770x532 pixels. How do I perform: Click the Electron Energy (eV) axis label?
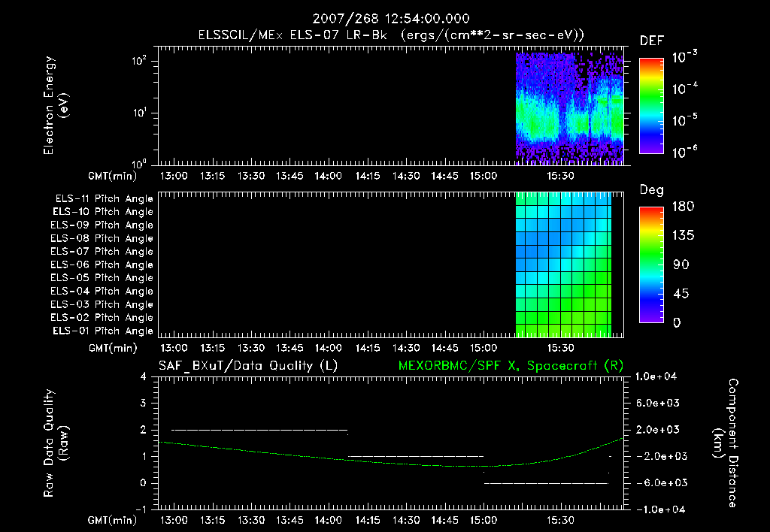[56, 105]
